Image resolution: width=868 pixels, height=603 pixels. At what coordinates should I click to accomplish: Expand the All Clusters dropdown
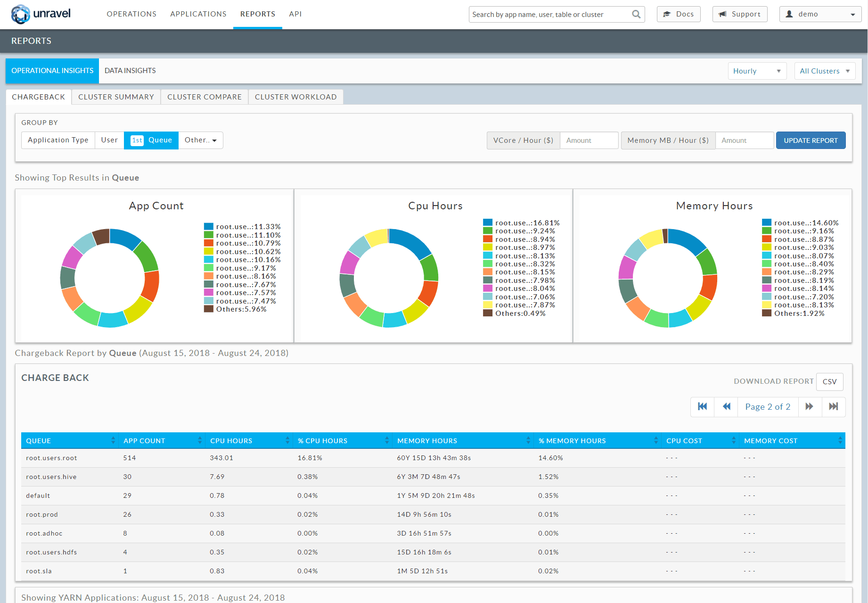[824, 71]
